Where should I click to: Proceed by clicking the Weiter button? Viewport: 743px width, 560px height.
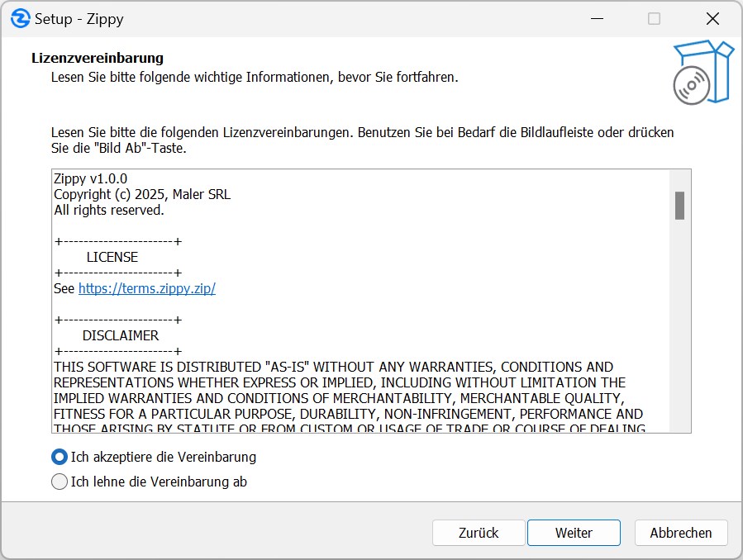pos(574,533)
